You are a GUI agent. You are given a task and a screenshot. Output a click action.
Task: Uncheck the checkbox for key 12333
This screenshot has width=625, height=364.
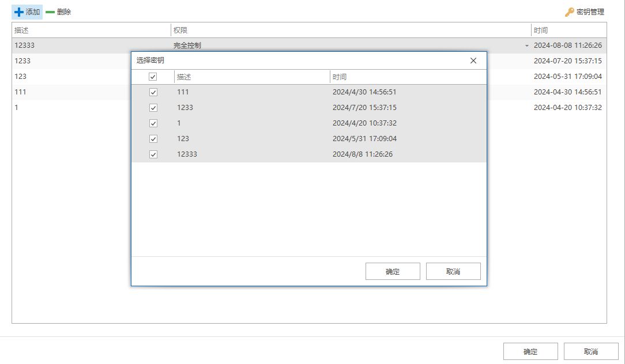click(153, 154)
